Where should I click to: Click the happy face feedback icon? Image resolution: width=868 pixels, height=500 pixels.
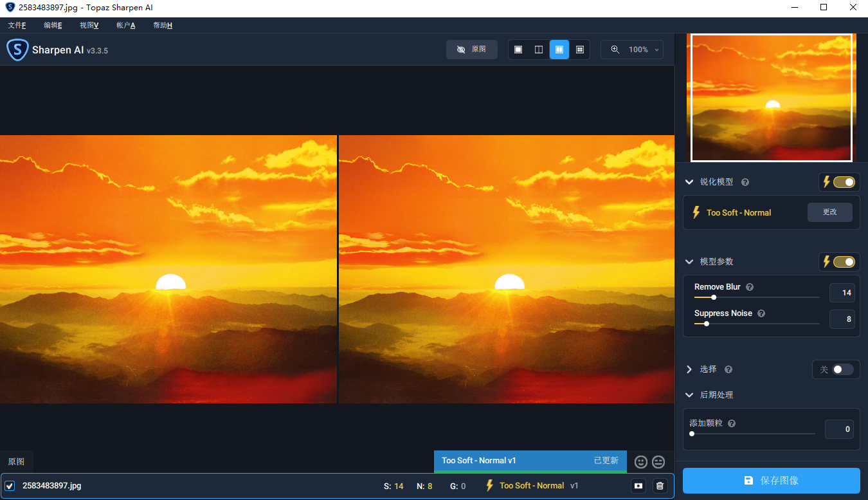coord(640,461)
